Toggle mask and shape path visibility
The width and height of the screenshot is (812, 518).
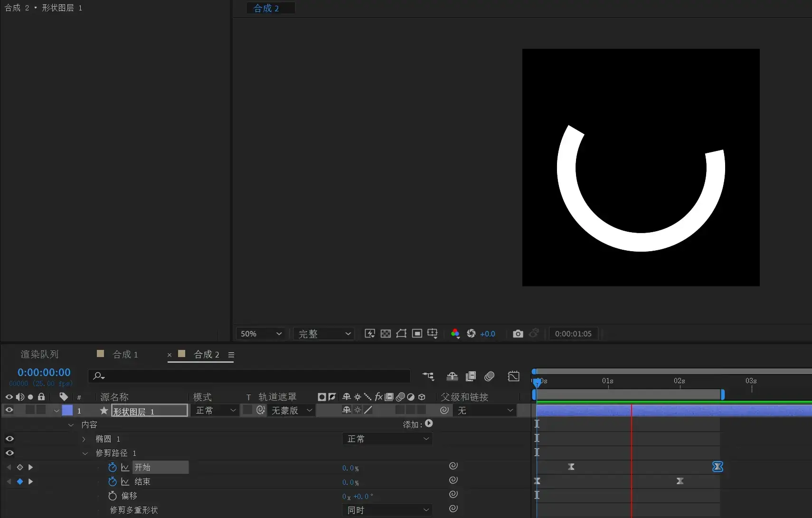[x=401, y=334]
